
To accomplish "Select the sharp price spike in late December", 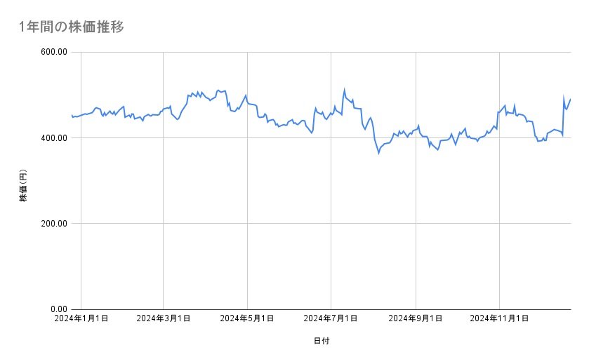I will (564, 97).
